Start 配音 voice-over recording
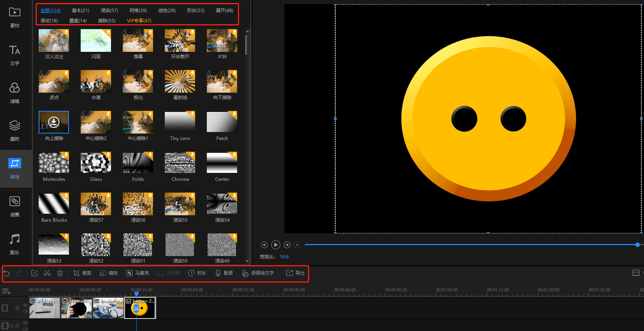Image resolution: width=644 pixels, height=331 pixels. pos(224,273)
